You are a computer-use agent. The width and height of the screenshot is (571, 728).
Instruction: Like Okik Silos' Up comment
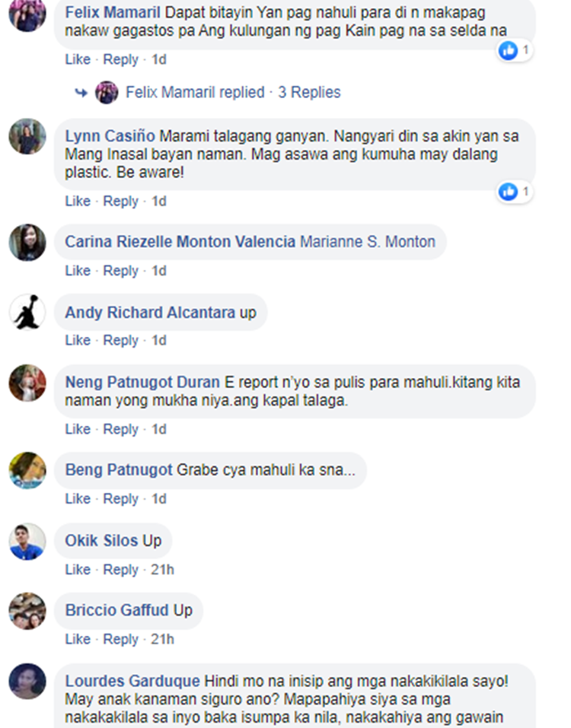point(78,569)
